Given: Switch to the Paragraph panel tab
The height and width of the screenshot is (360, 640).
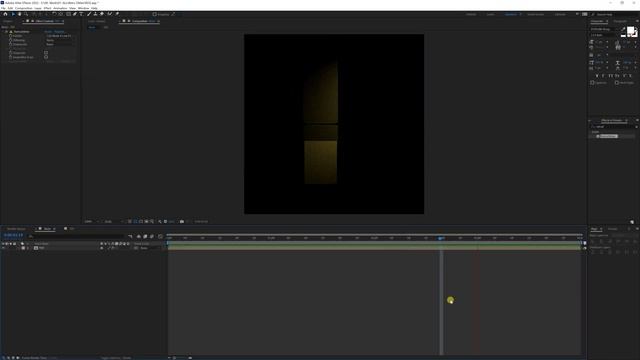Looking at the screenshot, I should [620, 21].
